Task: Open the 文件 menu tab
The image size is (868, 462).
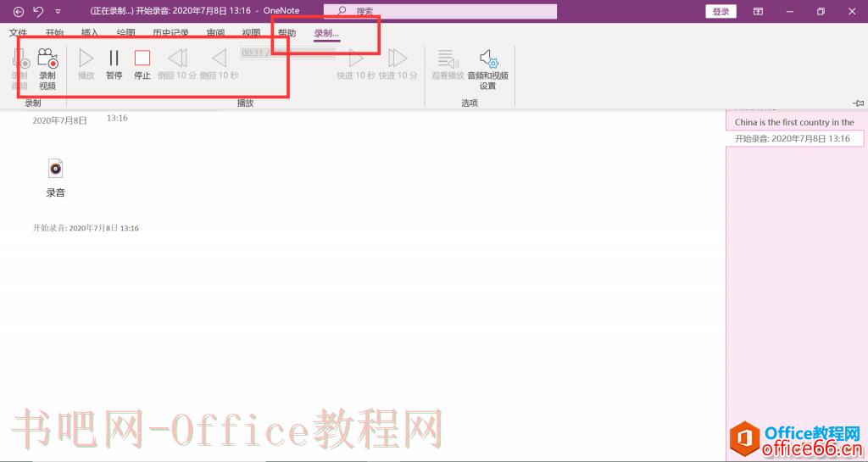Action: click(x=19, y=33)
